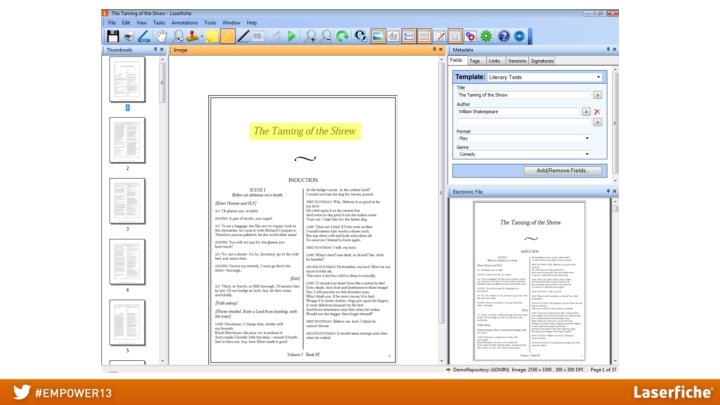
Task: Click the Save floppy disk icon
Action: [x=113, y=36]
